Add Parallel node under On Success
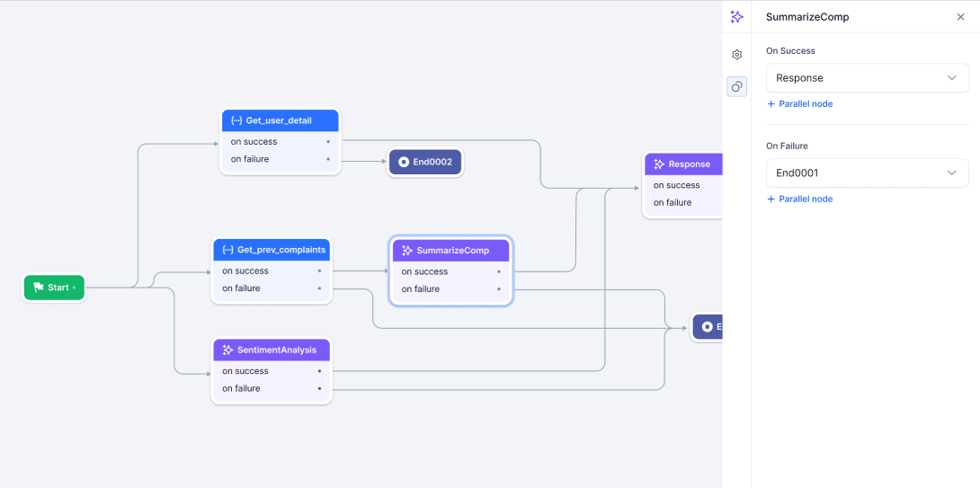Screen dimensions: 980x488 799,104
